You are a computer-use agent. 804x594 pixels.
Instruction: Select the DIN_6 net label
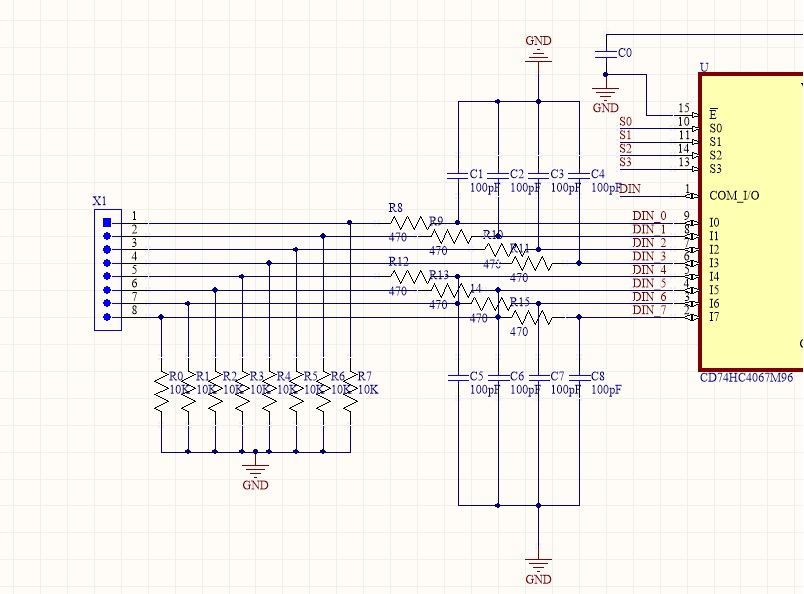tap(649, 296)
